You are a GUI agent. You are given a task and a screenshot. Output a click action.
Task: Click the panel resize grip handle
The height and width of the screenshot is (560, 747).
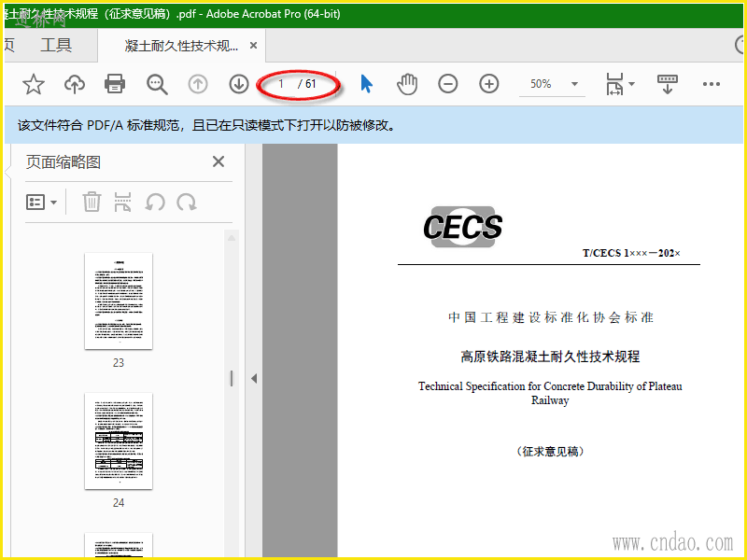click(x=232, y=379)
